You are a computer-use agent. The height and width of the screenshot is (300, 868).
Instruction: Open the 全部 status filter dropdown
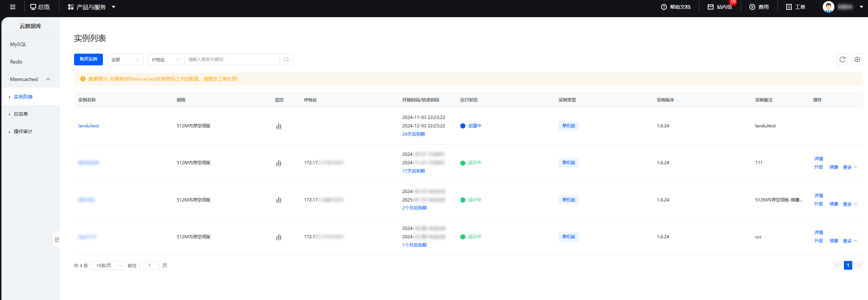coord(125,59)
